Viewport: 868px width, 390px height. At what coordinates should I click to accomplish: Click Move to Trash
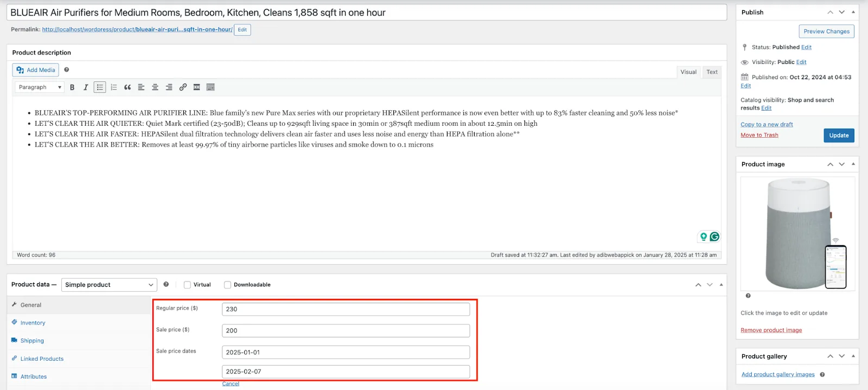(759, 135)
